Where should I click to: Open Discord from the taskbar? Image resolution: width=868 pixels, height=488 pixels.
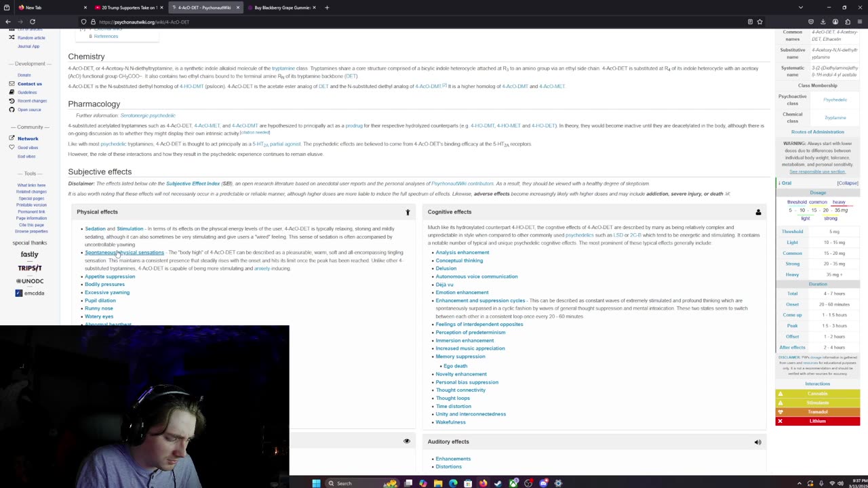(x=543, y=483)
